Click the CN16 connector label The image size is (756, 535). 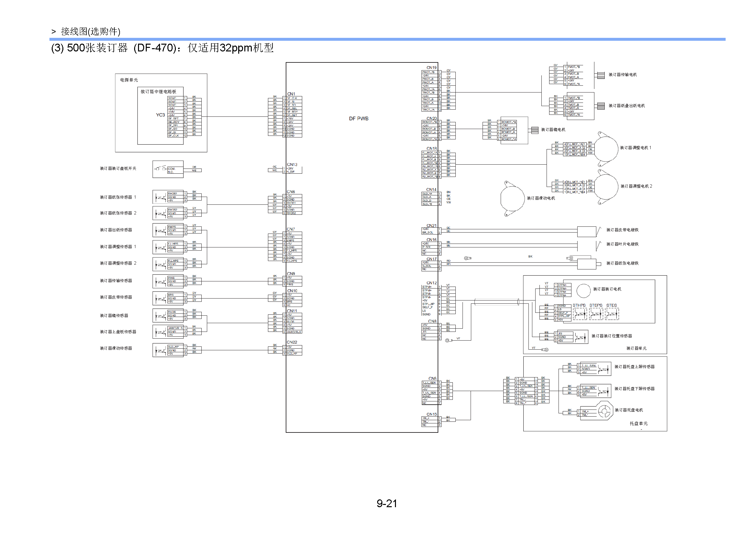pyautogui.click(x=431, y=240)
